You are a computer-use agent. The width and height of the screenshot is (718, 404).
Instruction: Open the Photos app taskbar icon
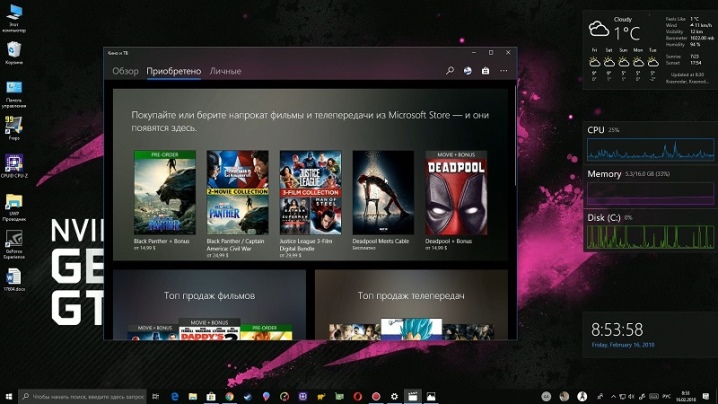click(431, 396)
